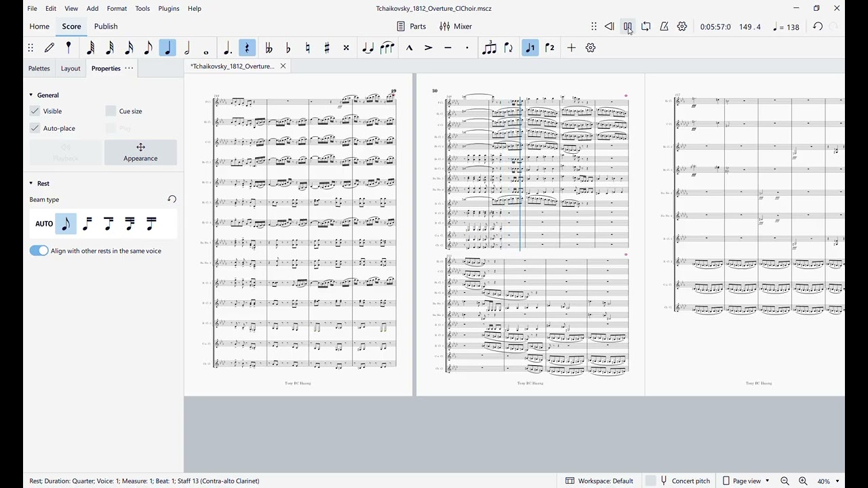
Task: Add a slur
Action: click(x=388, y=48)
